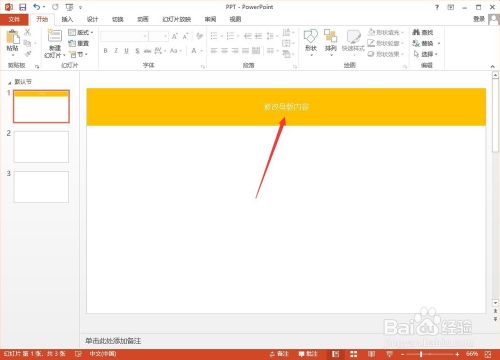Click the Decrease Font Size icon
Image resolution: width=500 pixels, height=360 pixels.
point(185,36)
